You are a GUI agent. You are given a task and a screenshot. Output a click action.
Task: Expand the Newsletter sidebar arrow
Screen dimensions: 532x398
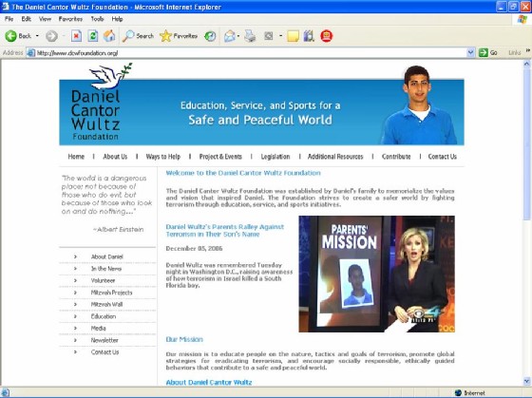tap(75, 340)
